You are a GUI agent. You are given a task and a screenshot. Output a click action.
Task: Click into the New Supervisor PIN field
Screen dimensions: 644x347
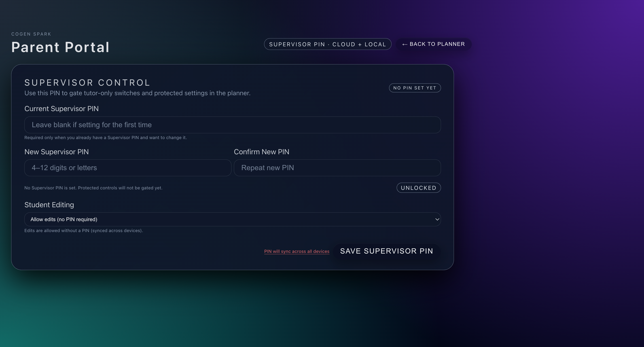point(127,168)
